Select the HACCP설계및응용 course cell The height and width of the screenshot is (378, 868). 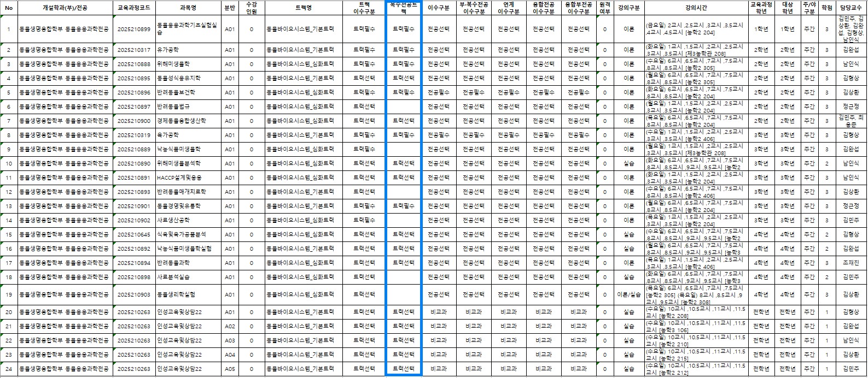179,178
